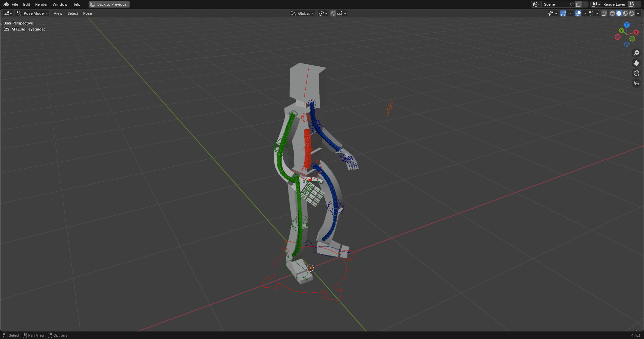
Task: Expand viewport shading options dropdown
Action: [638, 13]
